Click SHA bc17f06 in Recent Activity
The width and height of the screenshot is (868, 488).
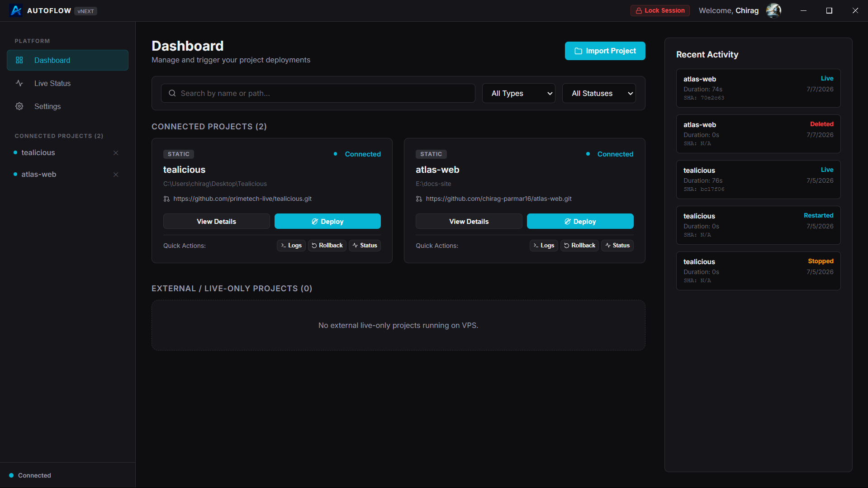coord(704,190)
